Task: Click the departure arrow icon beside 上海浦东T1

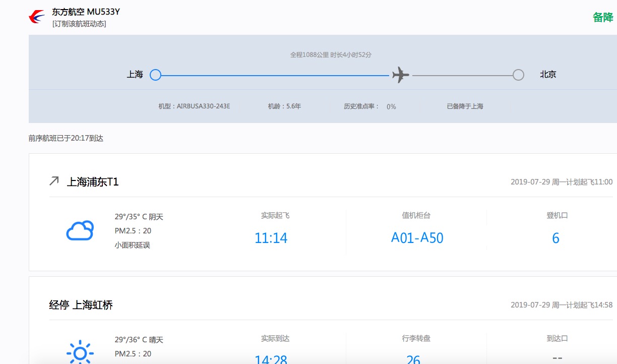Action: (54, 181)
